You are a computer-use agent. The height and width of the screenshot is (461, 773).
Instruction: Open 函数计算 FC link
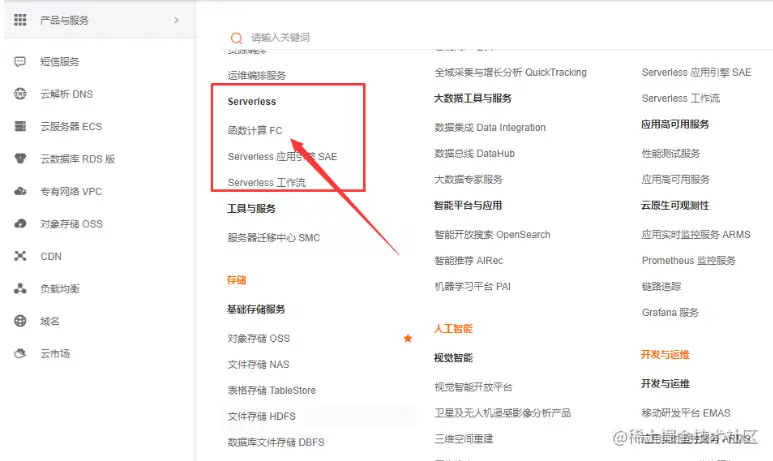255,130
